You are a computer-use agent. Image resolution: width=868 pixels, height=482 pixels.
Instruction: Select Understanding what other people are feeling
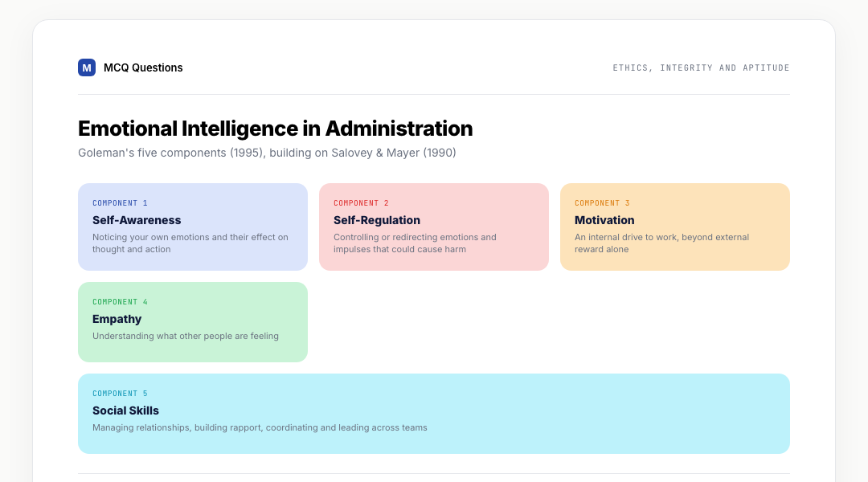pyautogui.click(x=186, y=336)
